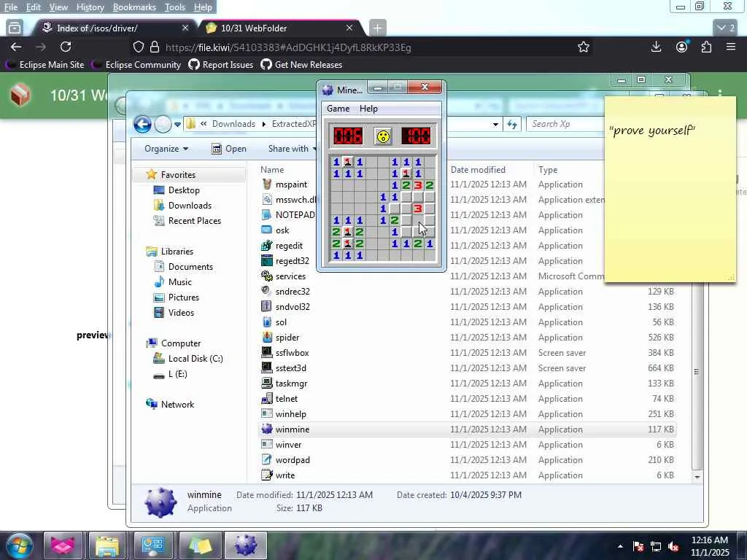
Task: Click the "prove yourself" sticky note text
Action: pyautogui.click(x=652, y=131)
